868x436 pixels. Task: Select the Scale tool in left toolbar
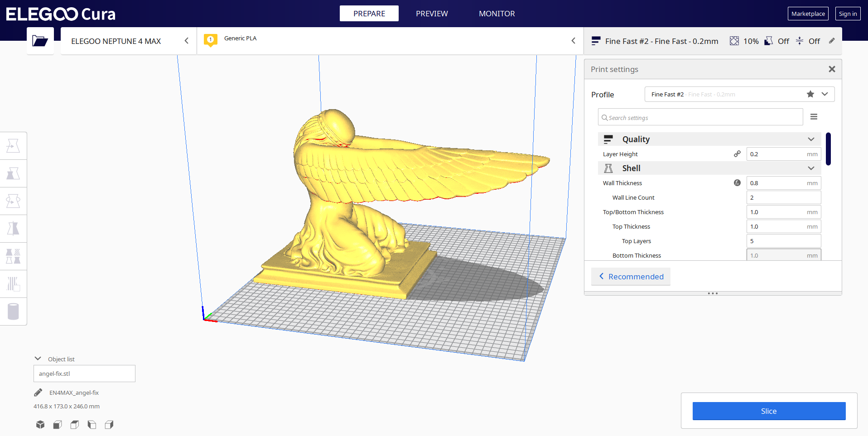tap(13, 173)
